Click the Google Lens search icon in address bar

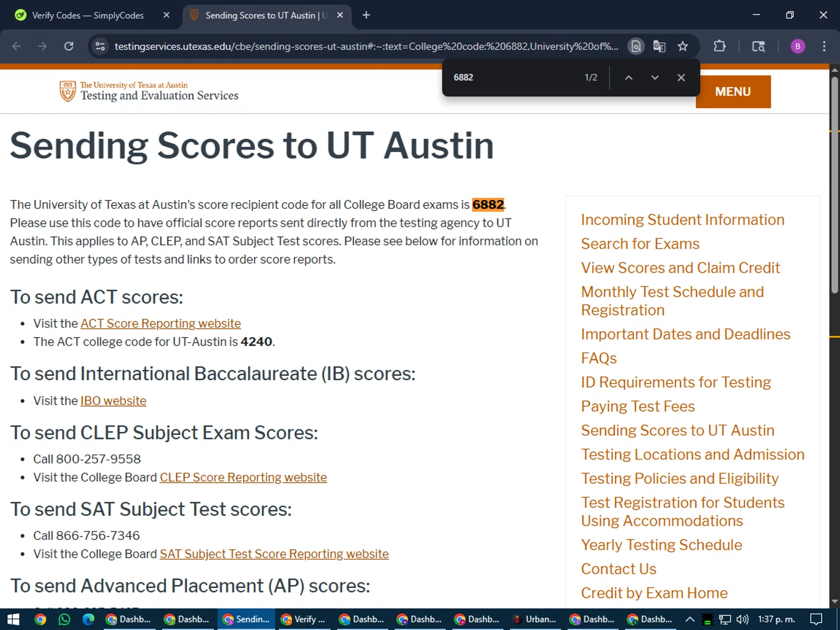point(636,46)
